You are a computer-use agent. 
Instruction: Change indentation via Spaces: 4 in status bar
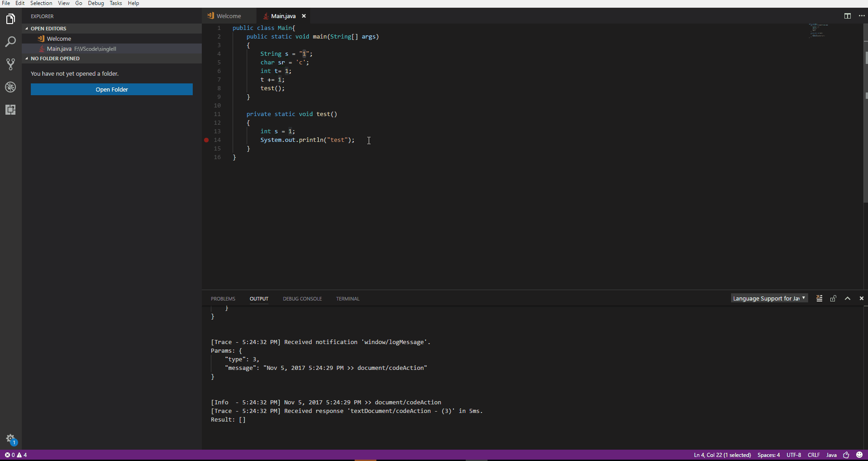(x=769, y=455)
